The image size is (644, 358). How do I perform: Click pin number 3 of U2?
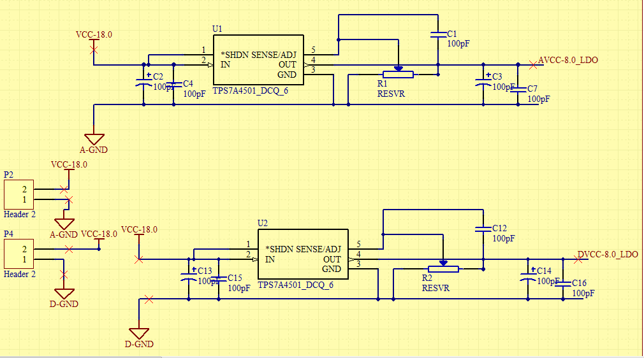click(x=358, y=264)
